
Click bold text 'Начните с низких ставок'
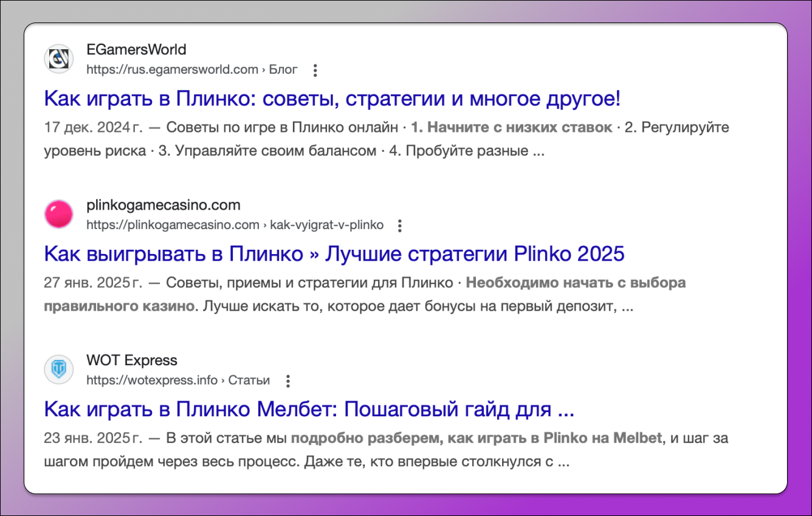coord(512,128)
